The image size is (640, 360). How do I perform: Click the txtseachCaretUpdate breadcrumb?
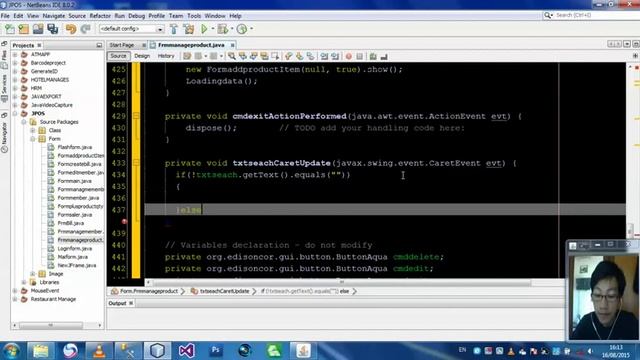tap(224, 291)
